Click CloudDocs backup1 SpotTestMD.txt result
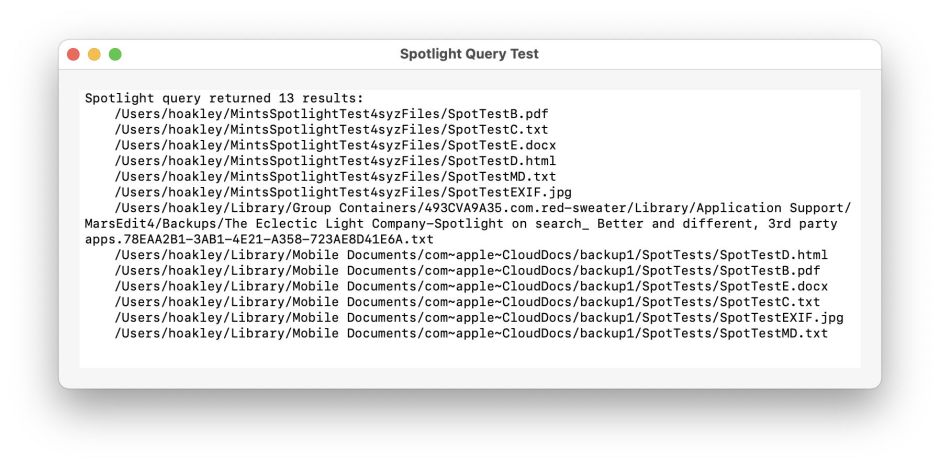The image size is (940, 466). tap(471, 333)
